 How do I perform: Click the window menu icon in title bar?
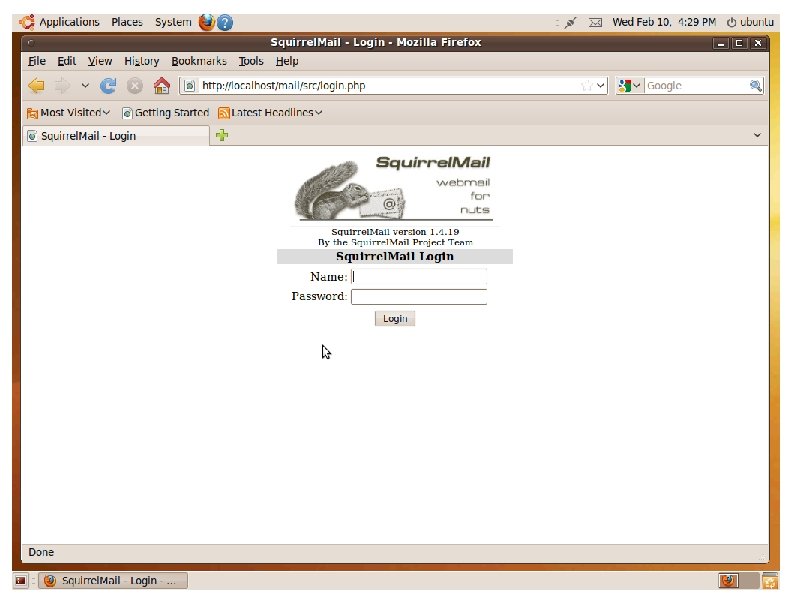tap(31, 43)
